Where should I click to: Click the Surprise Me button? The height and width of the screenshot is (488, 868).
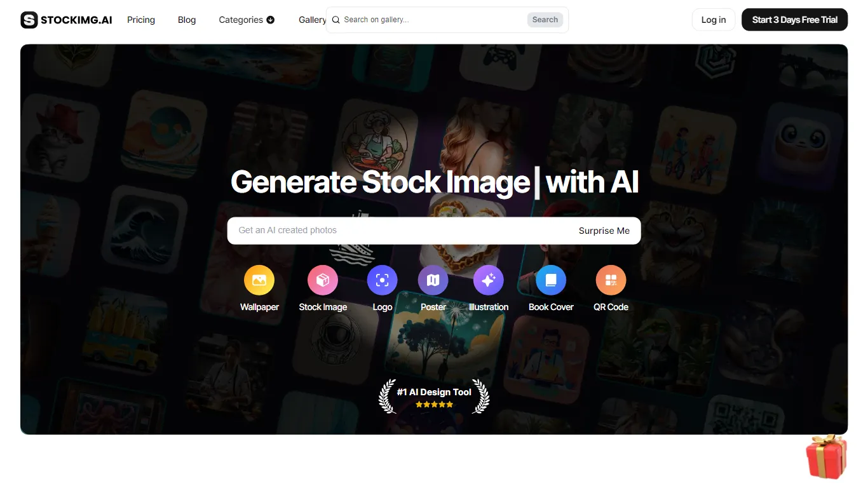604,231
